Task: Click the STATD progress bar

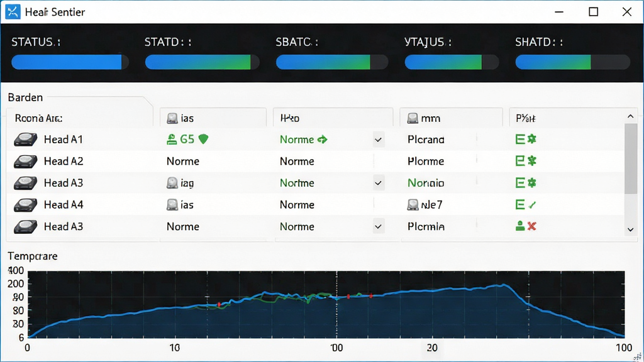Action: (202, 62)
